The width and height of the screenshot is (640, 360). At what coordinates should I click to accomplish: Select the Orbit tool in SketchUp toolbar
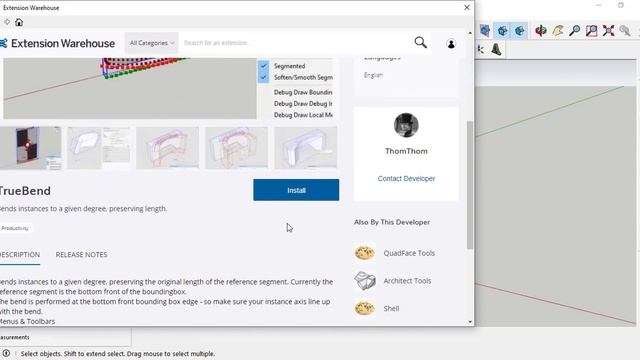[541, 31]
